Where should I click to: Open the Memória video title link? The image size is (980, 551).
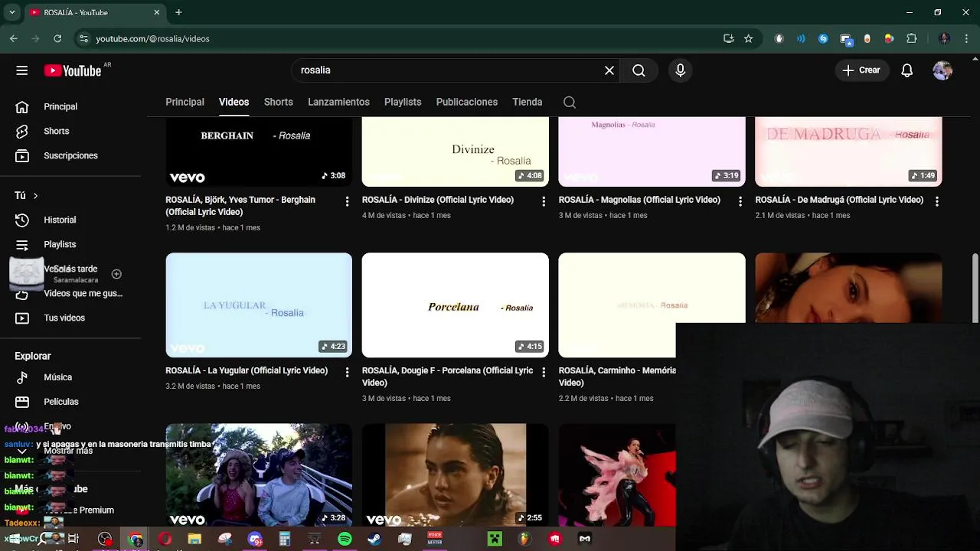(x=617, y=377)
